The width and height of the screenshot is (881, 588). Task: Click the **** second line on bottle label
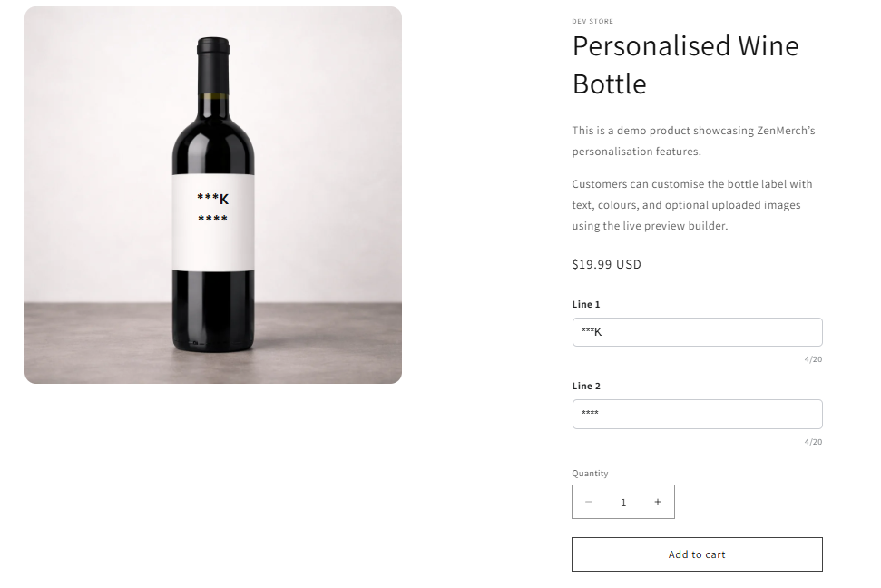point(213,219)
